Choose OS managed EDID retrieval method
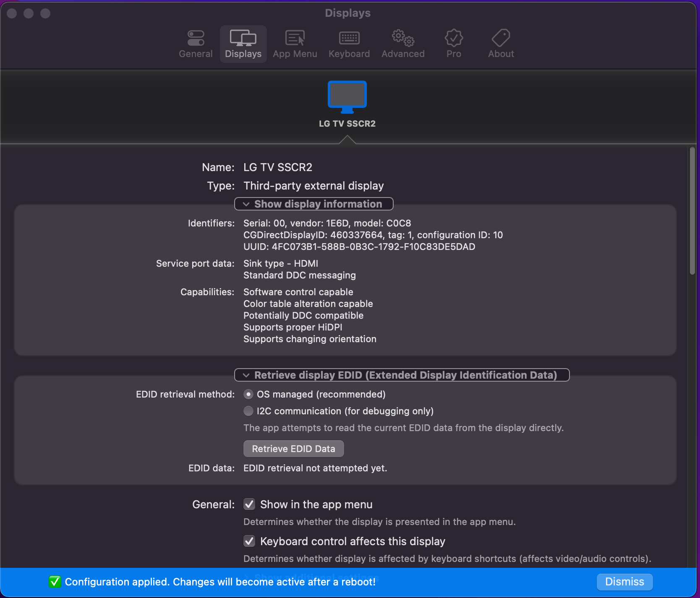The width and height of the screenshot is (700, 598). [x=248, y=394]
